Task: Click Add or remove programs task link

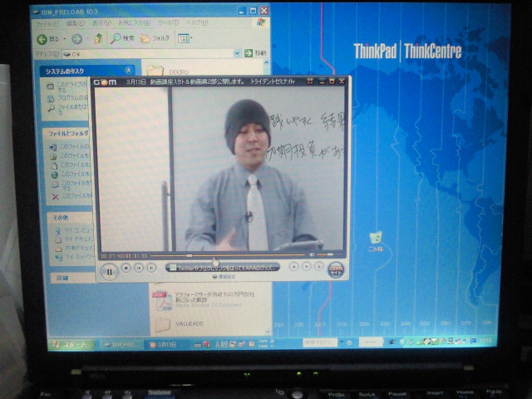Action: [x=69, y=98]
